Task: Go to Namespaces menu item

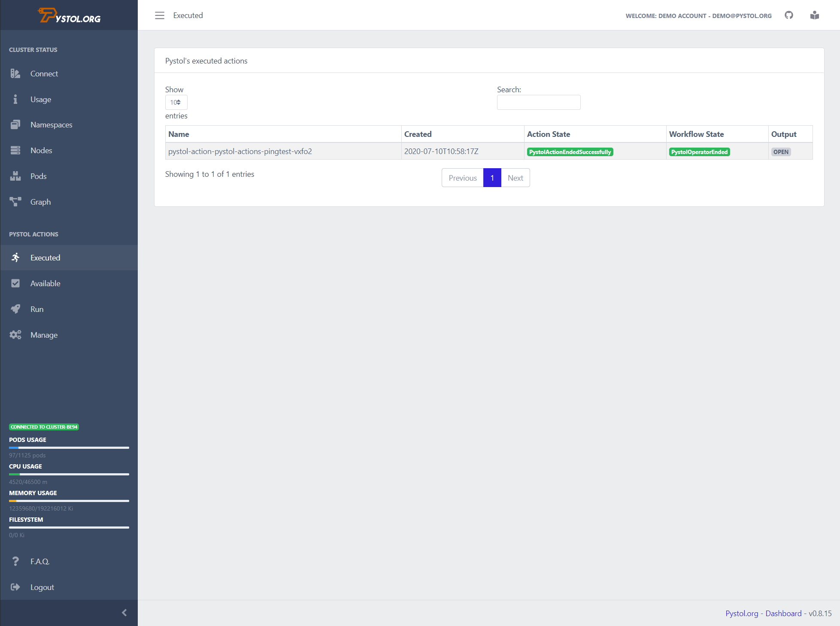Action: tap(51, 125)
